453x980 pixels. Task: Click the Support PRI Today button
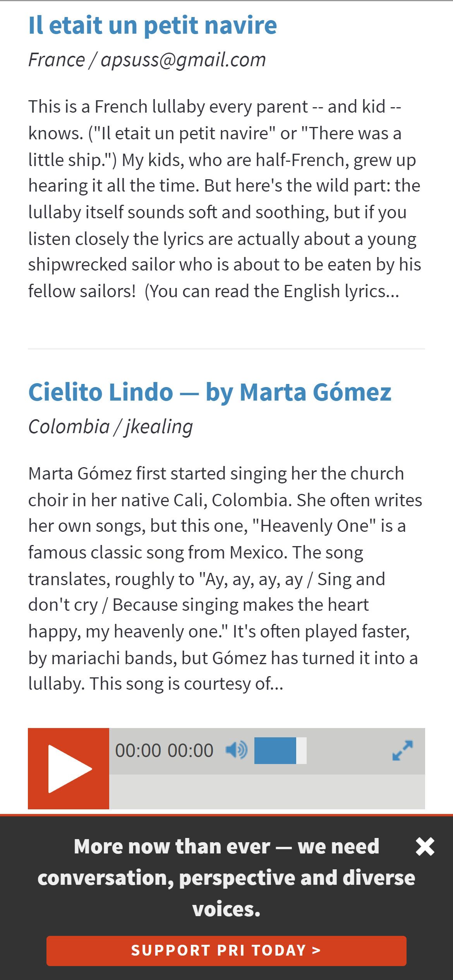click(x=226, y=950)
